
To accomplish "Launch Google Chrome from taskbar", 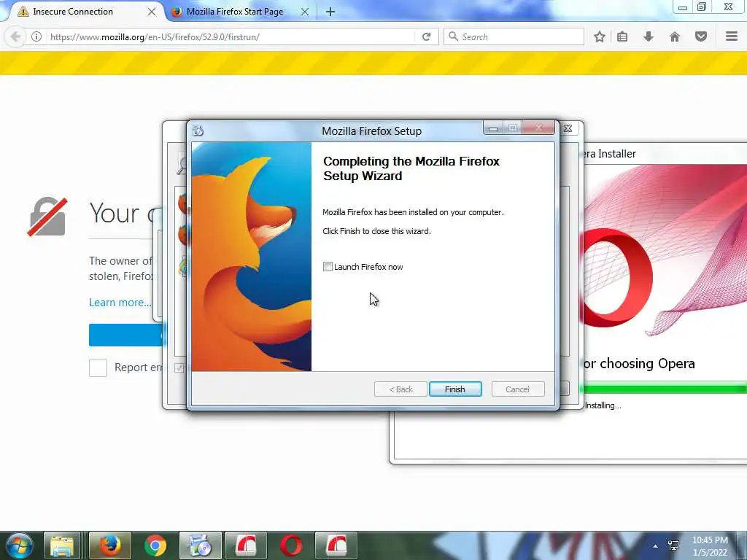I will [155, 545].
